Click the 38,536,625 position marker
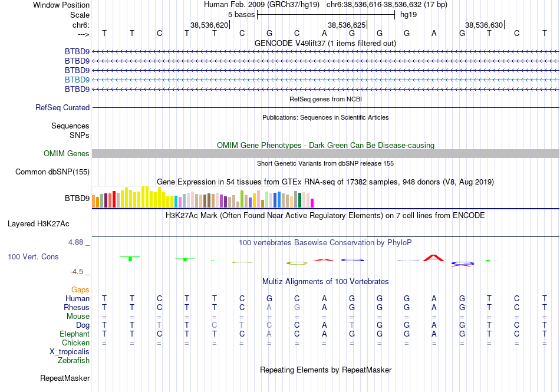The image size is (560, 392). click(347, 25)
